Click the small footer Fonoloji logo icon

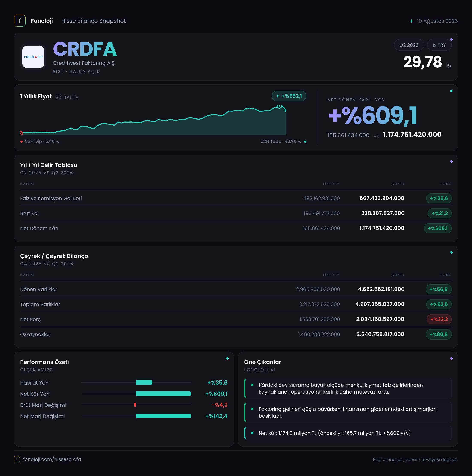point(17,459)
